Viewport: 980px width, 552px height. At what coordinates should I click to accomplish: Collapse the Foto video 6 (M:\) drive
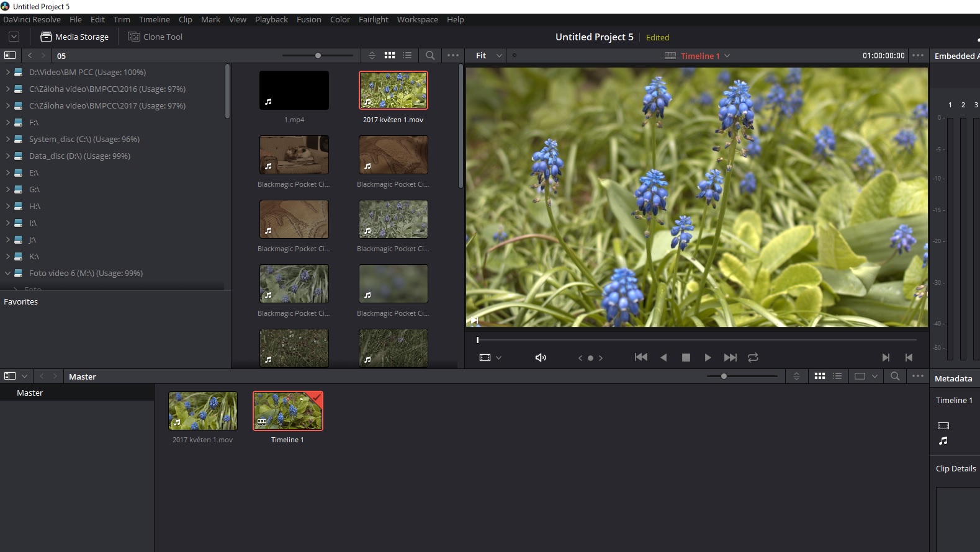tap(8, 274)
